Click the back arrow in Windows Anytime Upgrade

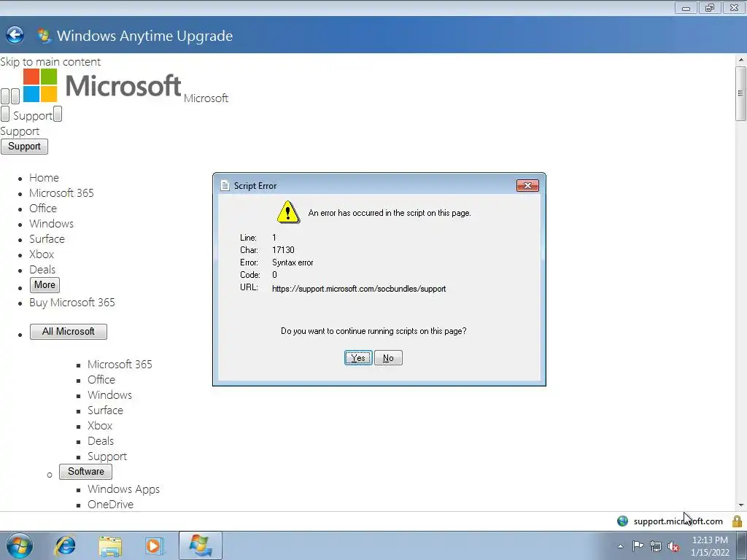tap(15, 35)
